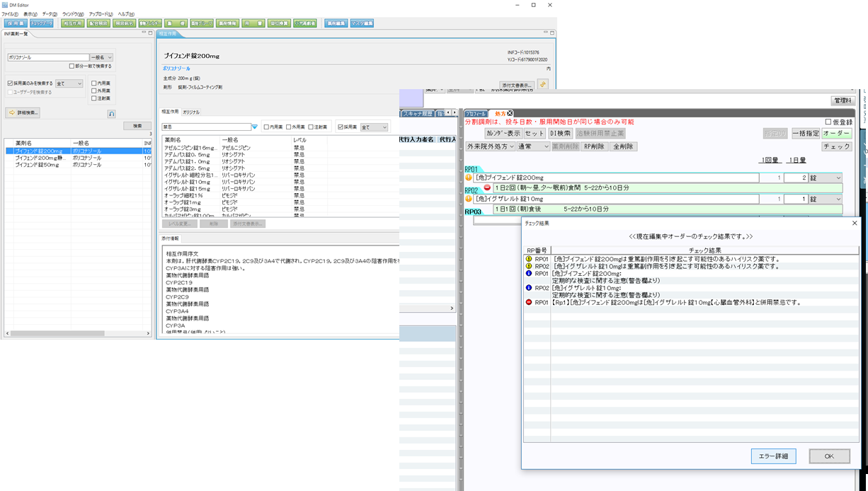Tick the 仮登録 checkbox

(x=828, y=122)
